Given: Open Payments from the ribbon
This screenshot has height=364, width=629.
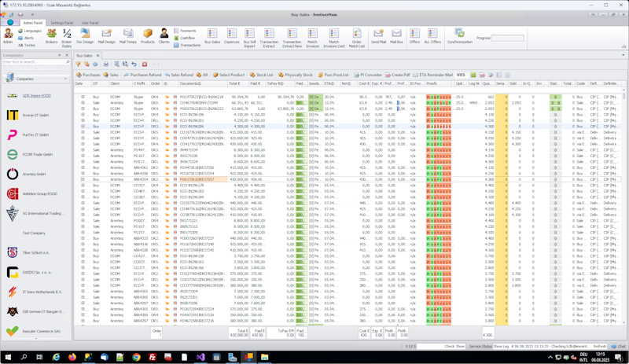Looking at the screenshot, I should (x=185, y=31).
